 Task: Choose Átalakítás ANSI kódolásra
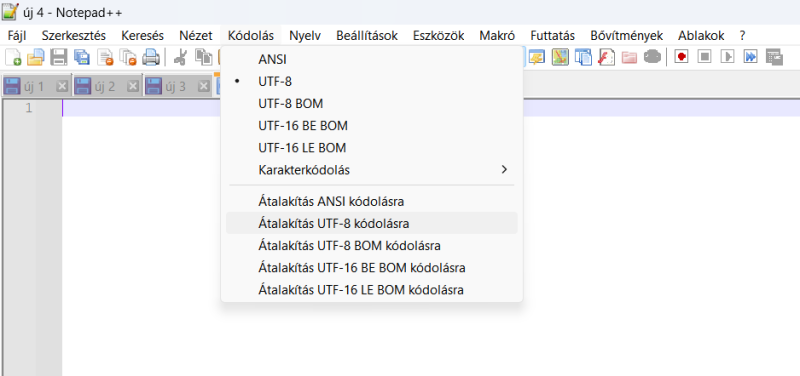tap(371, 202)
